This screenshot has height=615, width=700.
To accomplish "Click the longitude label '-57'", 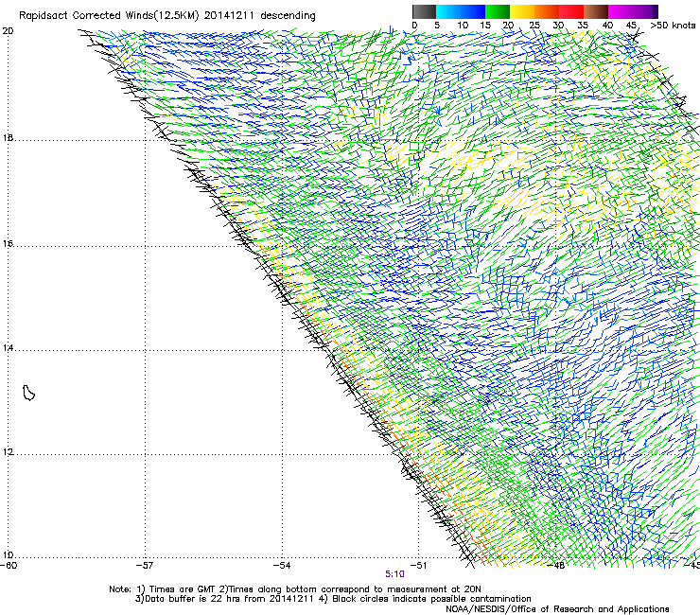I will click(x=146, y=566).
